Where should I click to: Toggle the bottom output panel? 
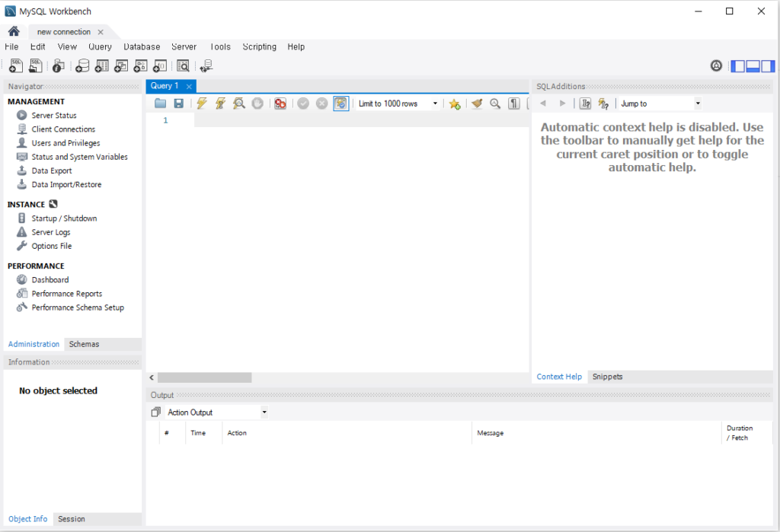[x=753, y=65]
